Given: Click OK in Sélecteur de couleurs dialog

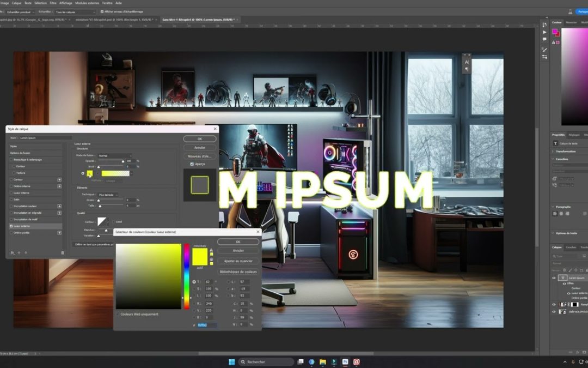Looking at the screenshot, I should [238, 242].
